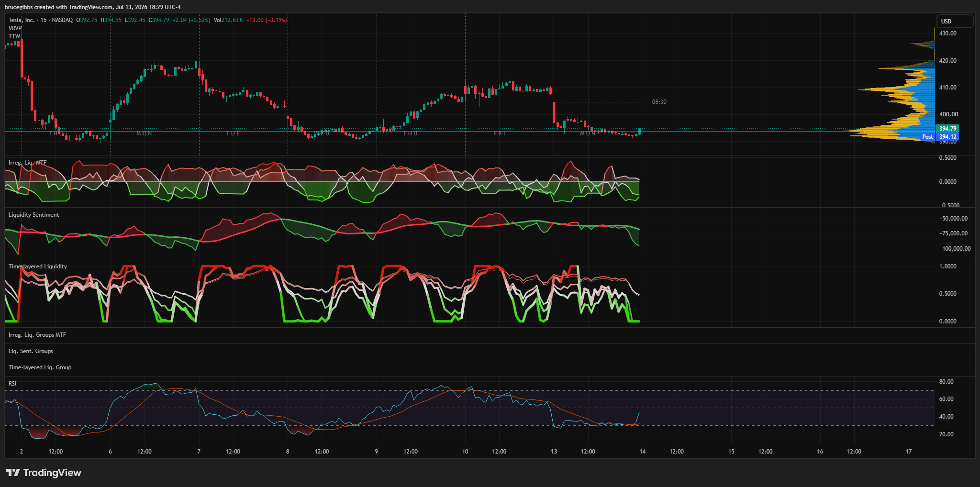Click date 8 on the time axis
This screenshot has height=487, width=980.
[x=288, y=452]
